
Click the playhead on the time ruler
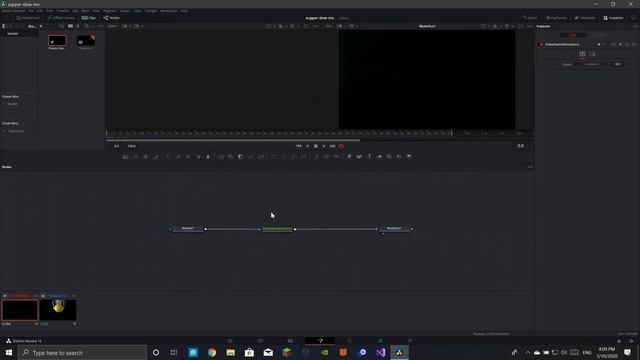[451, 133]
